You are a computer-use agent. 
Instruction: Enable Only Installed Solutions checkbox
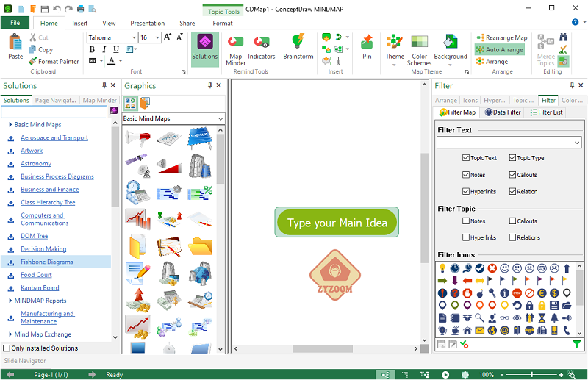click(7, 348)
